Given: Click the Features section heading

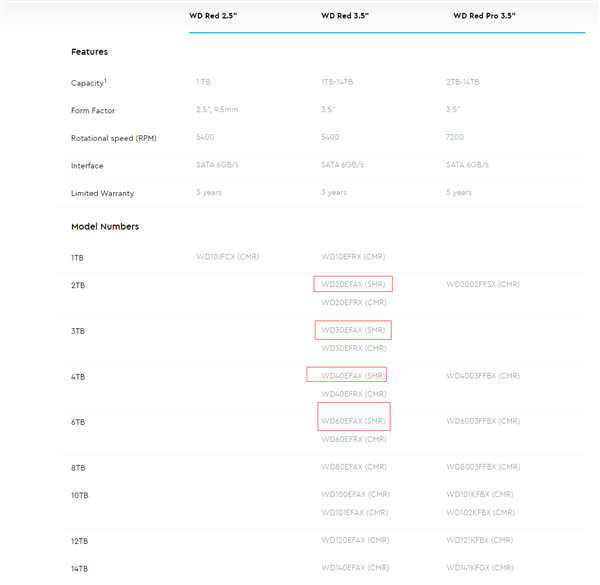Looking at the screenshot, I should 90,52.
